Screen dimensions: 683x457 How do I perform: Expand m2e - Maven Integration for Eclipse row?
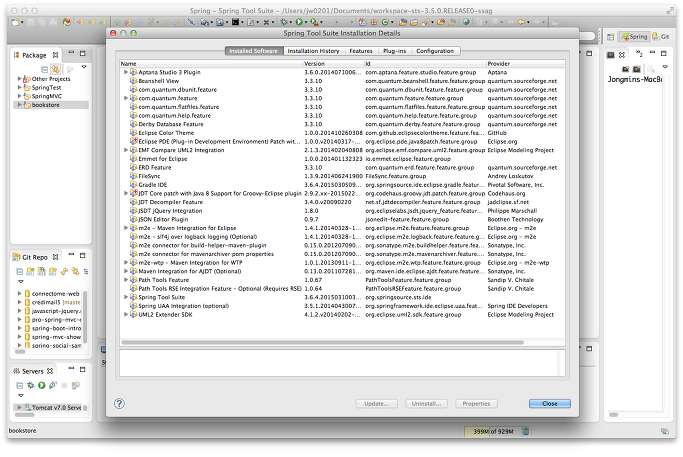pyautogui.click(x=126, y=228)
